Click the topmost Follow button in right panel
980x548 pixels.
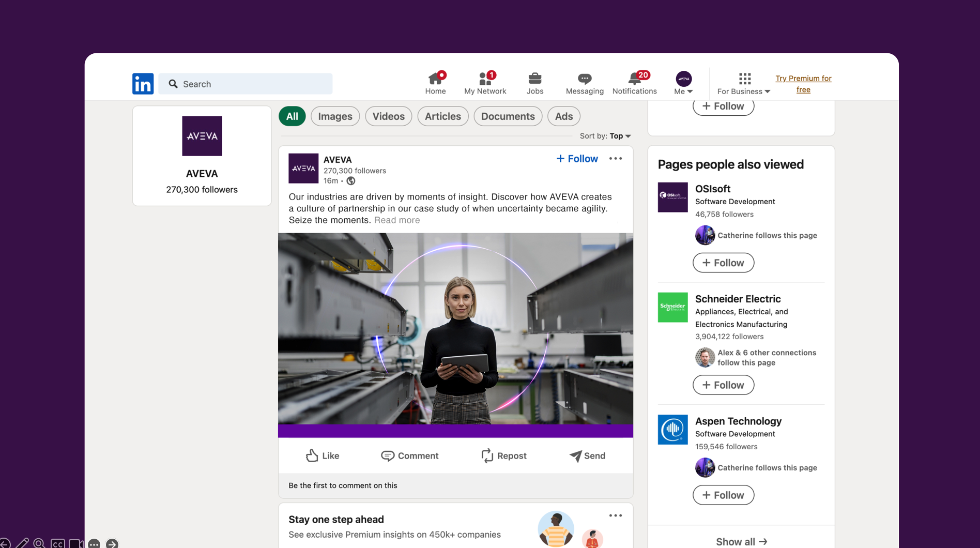(x=723, y=106)
